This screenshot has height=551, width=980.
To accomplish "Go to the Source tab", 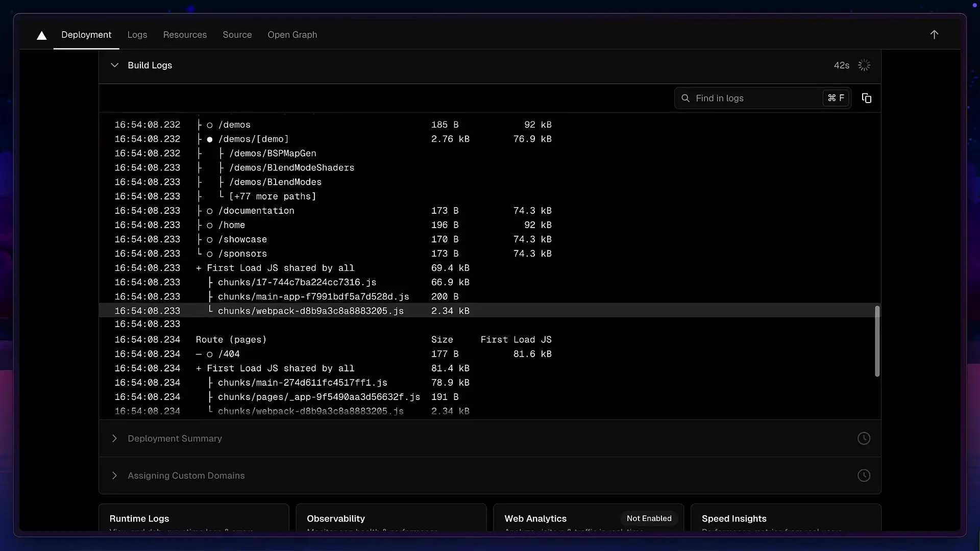I will pyautogui.click(x=237, y=35).
